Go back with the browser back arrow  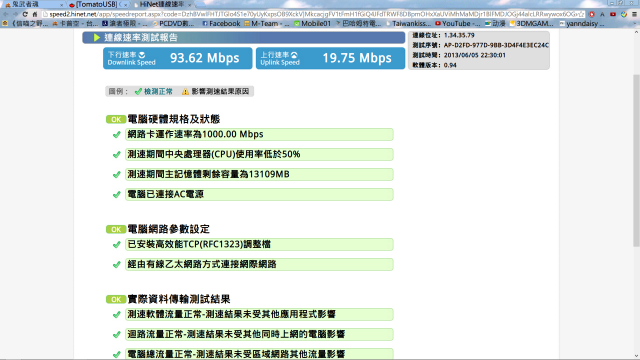tap(6, 14)
